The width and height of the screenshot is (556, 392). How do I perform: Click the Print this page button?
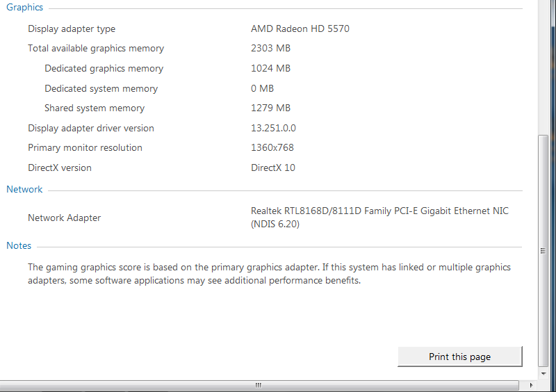tap(460, 357)
